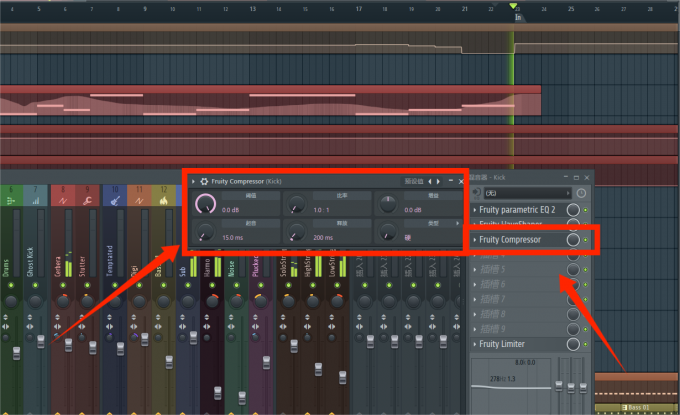This screenshot has width=680, height=415.
Task: Select the HighStr mixer track name
Action: [x=307, y=265]
